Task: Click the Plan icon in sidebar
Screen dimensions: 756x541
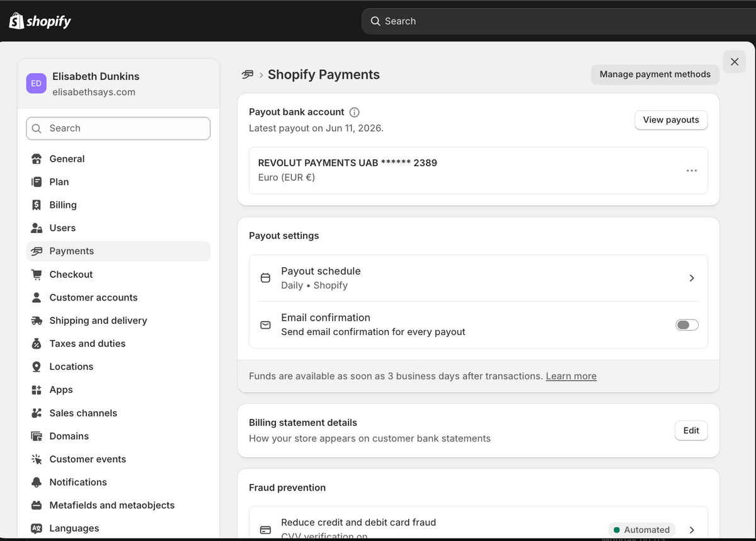Action: coord(37,182)
